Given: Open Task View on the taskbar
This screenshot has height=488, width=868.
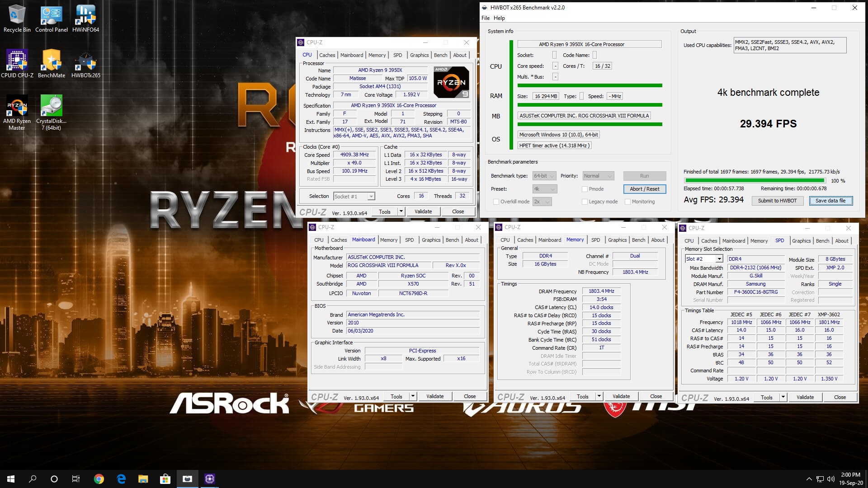Looking at the screenshot, I should [76, 479].
